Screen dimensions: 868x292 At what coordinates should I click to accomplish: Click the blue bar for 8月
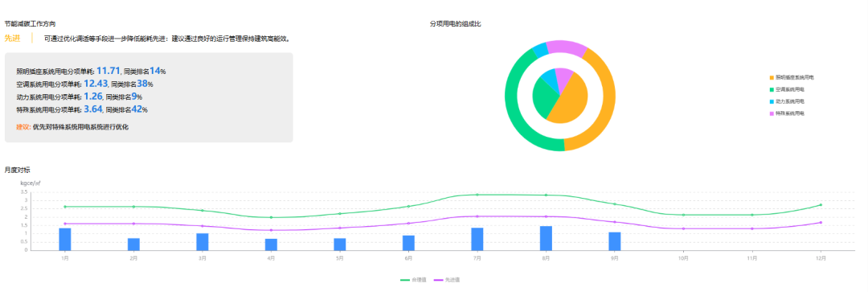tap(546, 238)
